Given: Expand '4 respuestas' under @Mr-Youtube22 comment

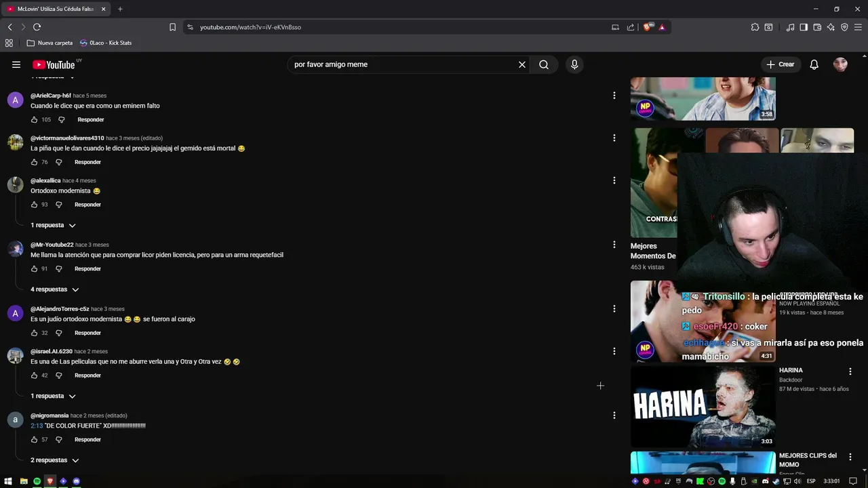Looking at the screenshot, I should (x=54, y=289).
